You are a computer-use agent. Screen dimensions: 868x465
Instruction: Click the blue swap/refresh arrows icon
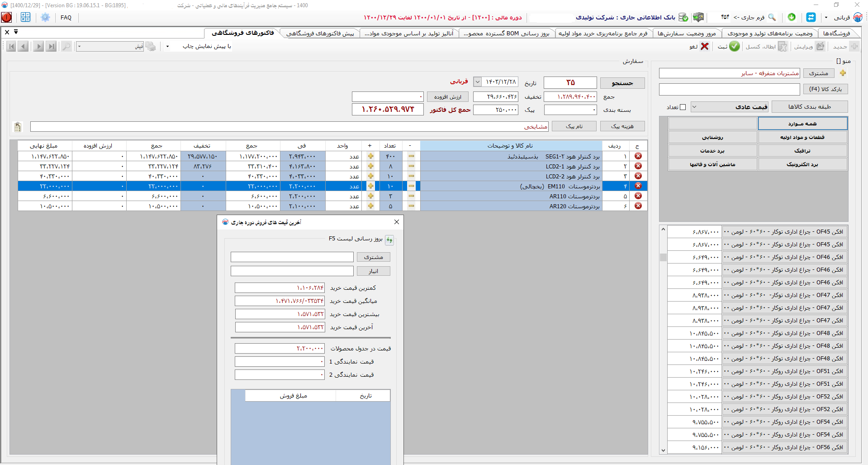(811, 17)
